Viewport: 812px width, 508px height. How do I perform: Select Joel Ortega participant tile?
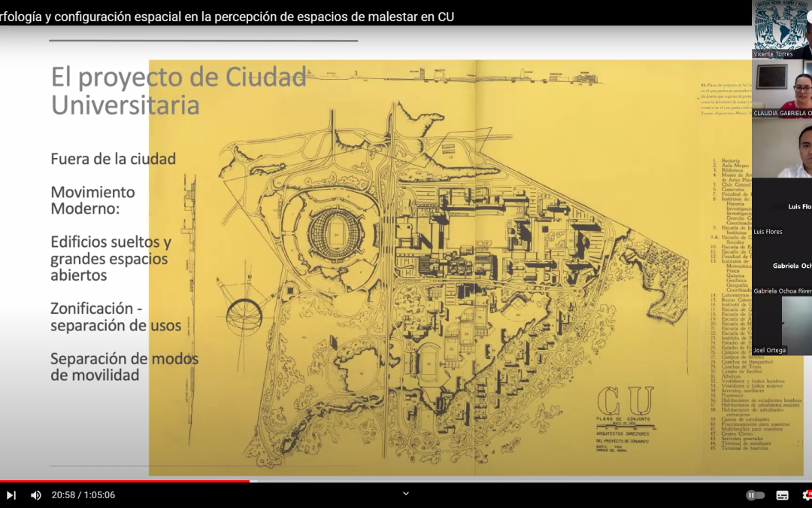[x=782, y=326]
